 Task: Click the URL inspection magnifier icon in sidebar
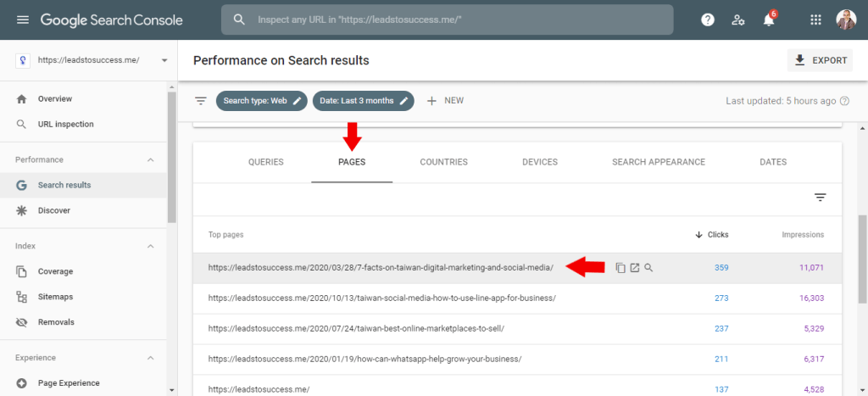[21, 125]
